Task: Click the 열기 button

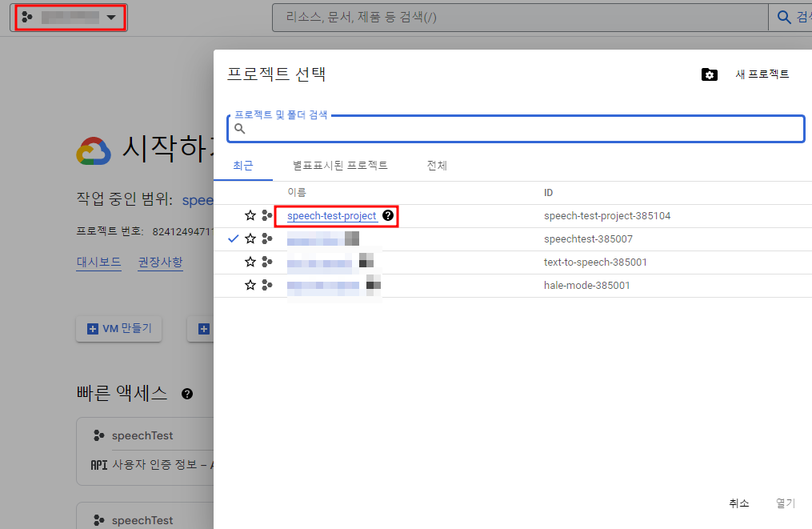Action: pos(785,503)
